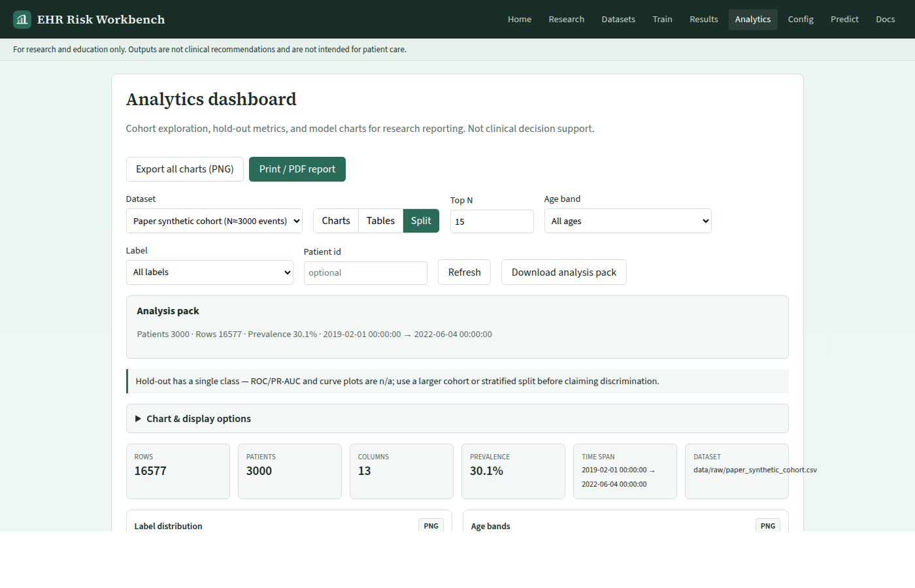Click the research-only disclaimer banner text
915x588 pixels.
click(210, 50)
